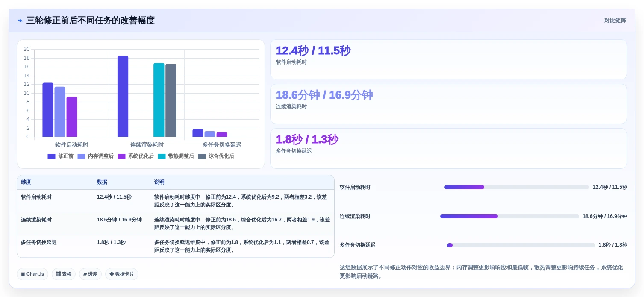The image size is (644, 297).
Task: Click the Chart.js tag chip
Action: tap(32, 274)
